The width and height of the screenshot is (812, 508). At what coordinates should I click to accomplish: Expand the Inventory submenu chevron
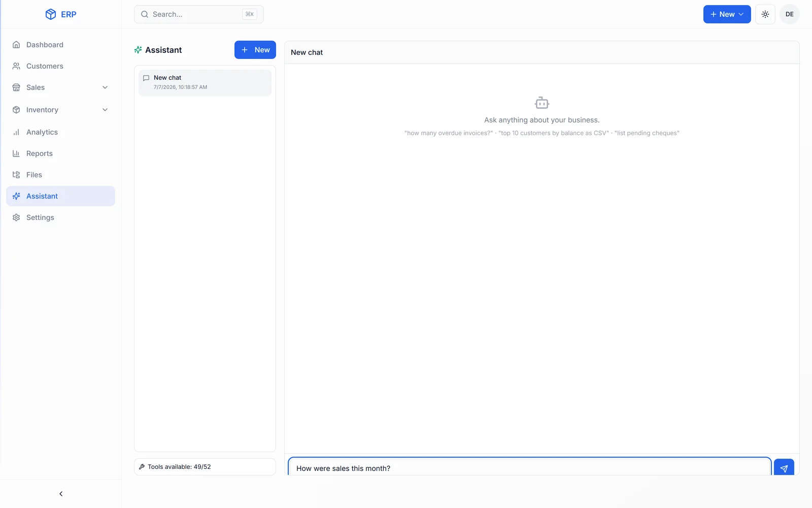105,110
